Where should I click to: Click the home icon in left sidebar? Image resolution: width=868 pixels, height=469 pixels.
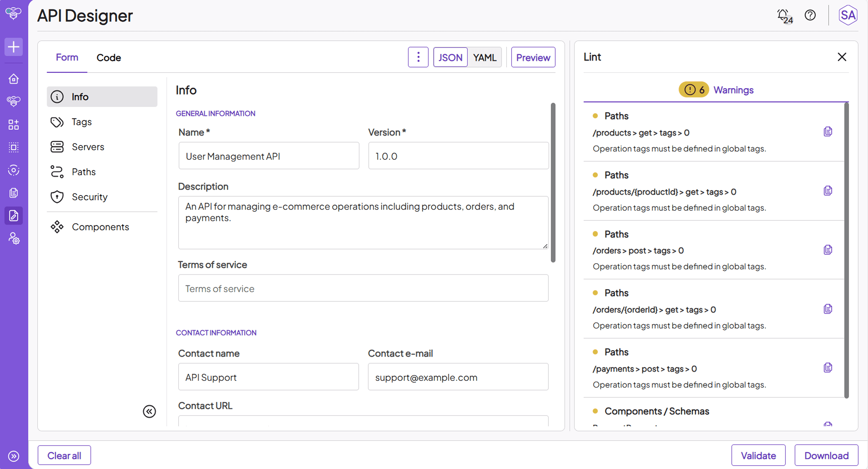click(13, 79)
